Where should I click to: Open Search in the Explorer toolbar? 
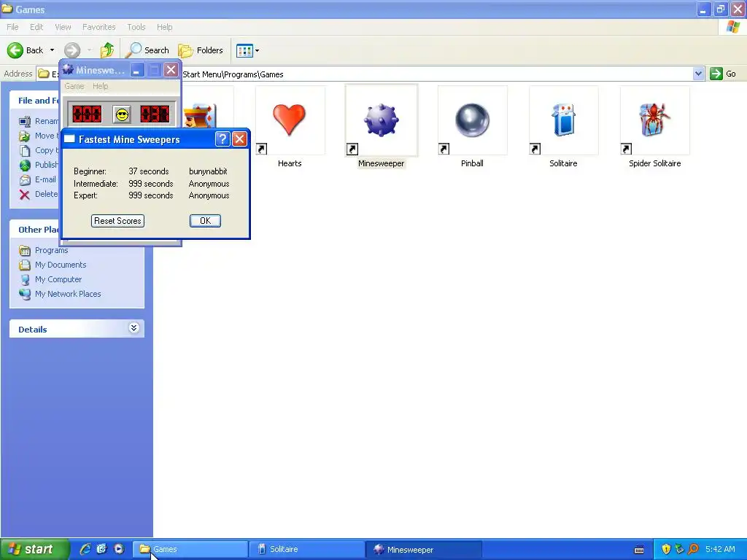147,50
